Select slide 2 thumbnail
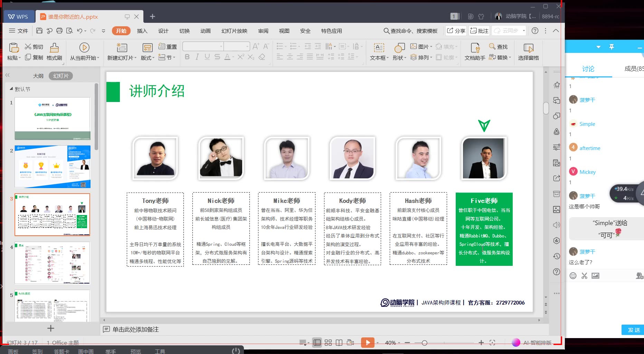This screenshot has width=644, height=354. (53, 167)
